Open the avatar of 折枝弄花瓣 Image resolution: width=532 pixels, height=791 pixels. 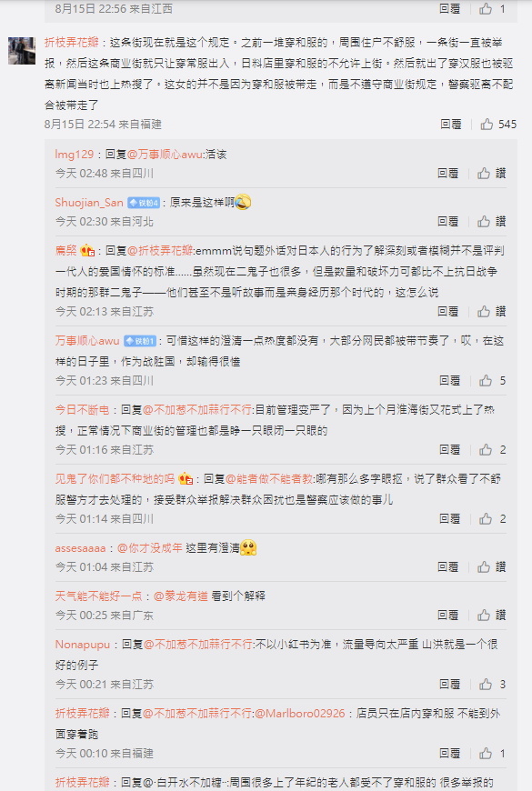tap(22, 50)
